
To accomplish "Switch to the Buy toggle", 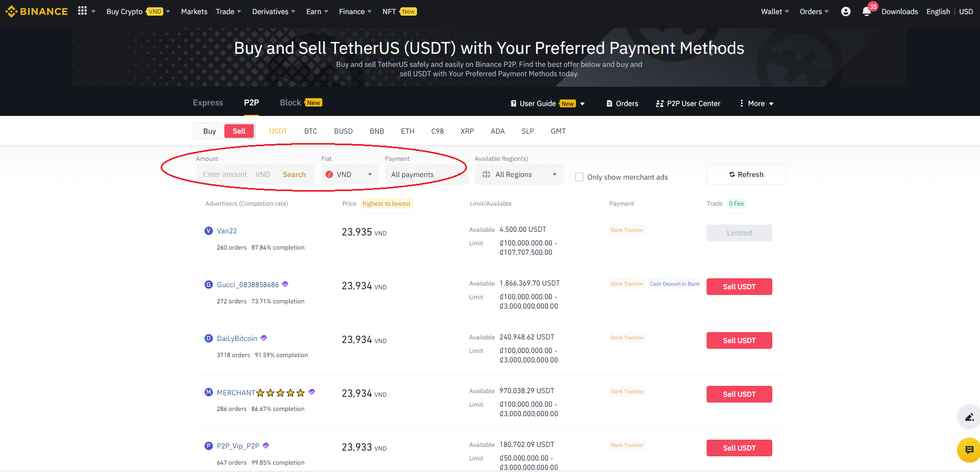I will tap(210, 131).
